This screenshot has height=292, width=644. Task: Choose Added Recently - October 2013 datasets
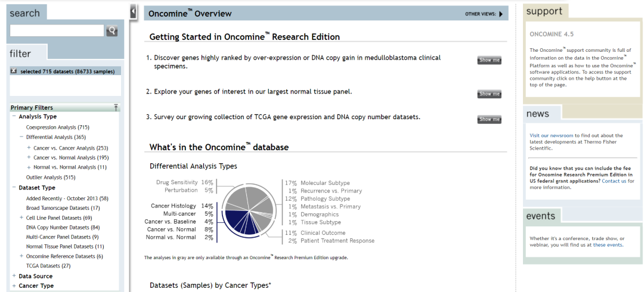(x=67, y=198)
